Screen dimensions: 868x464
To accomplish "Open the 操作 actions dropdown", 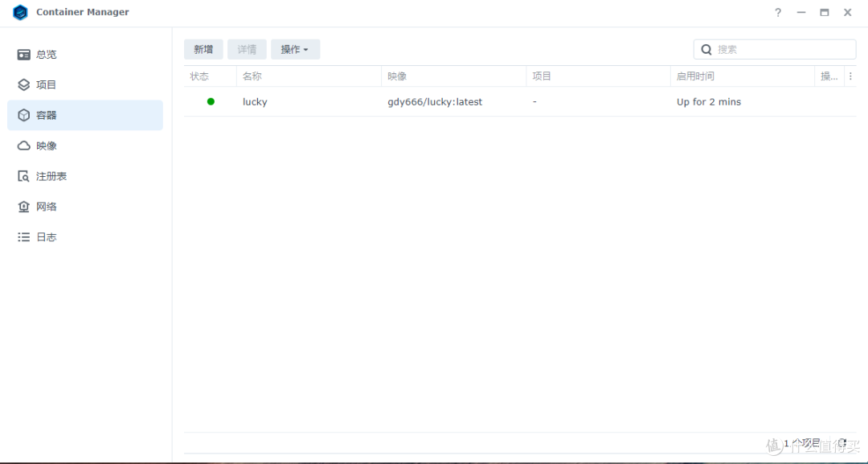I will tap(295, 49).
